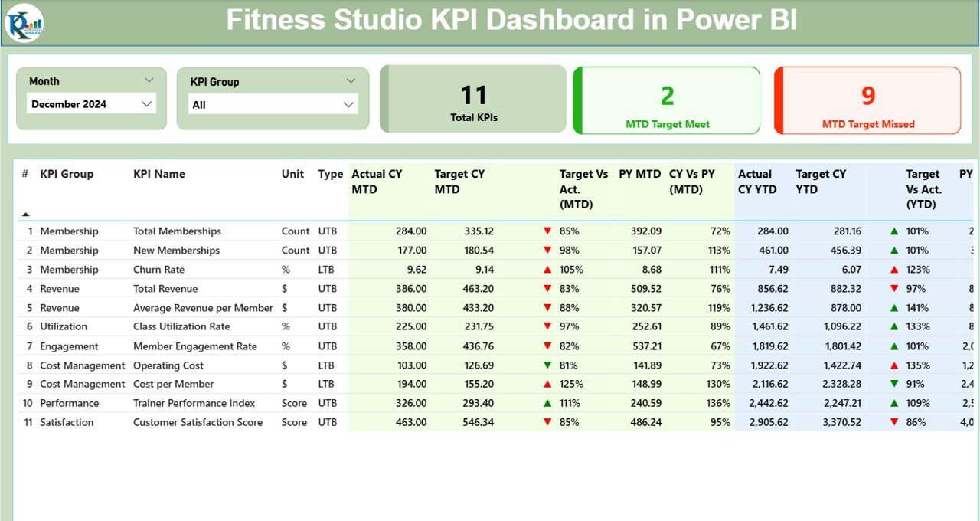The image size is (980, 521).
Task: Sort by Target CY MTD column header
Action: (459, 182)
